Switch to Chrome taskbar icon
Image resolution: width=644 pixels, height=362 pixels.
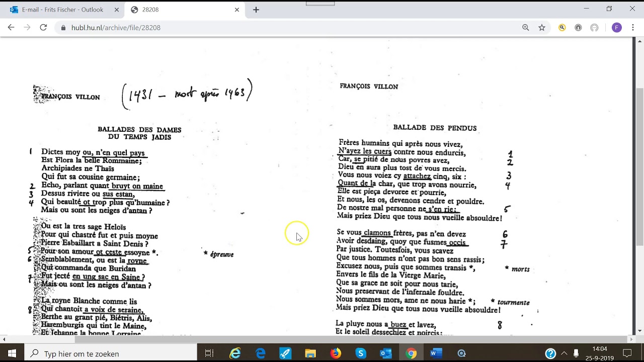(x=411, y=353)
